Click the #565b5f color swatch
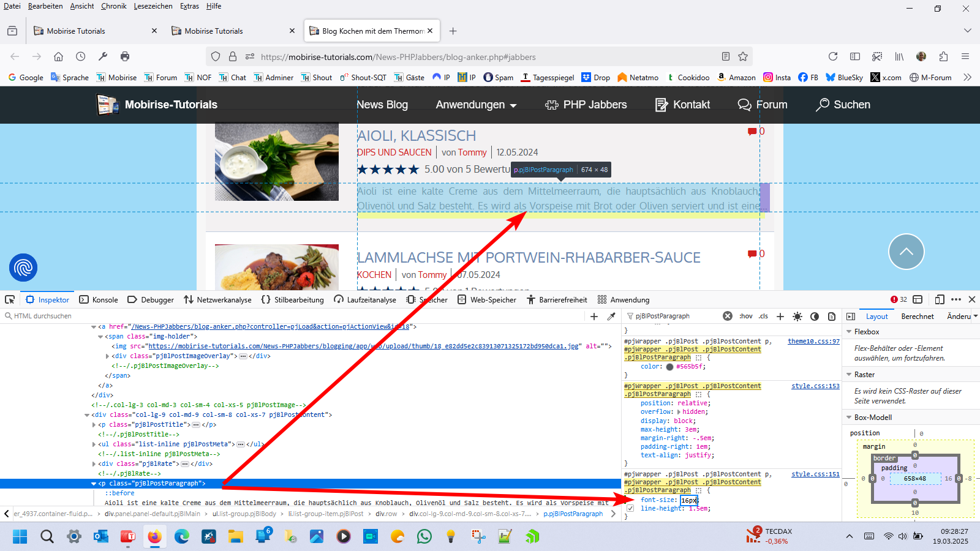 [669, 367]
